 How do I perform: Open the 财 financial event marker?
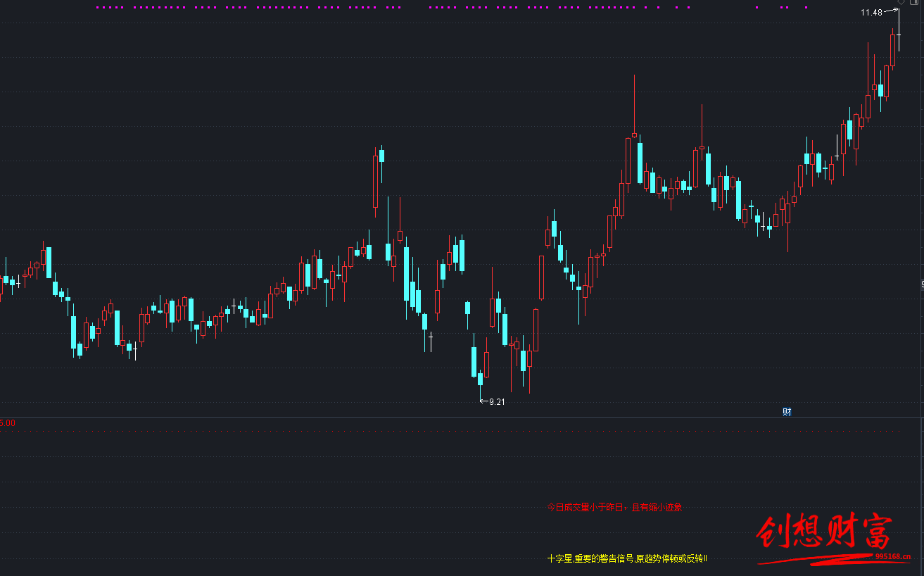(787, 412)
